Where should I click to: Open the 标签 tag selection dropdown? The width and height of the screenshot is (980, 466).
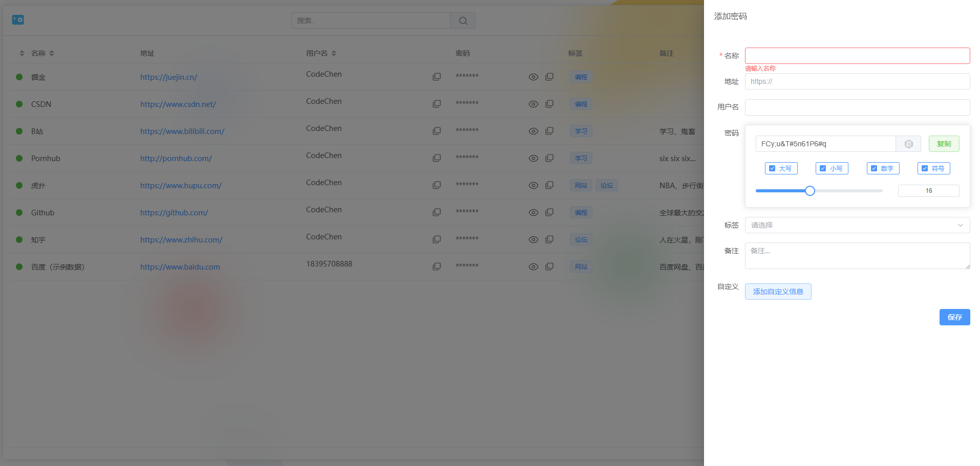(x=857, y=225)
